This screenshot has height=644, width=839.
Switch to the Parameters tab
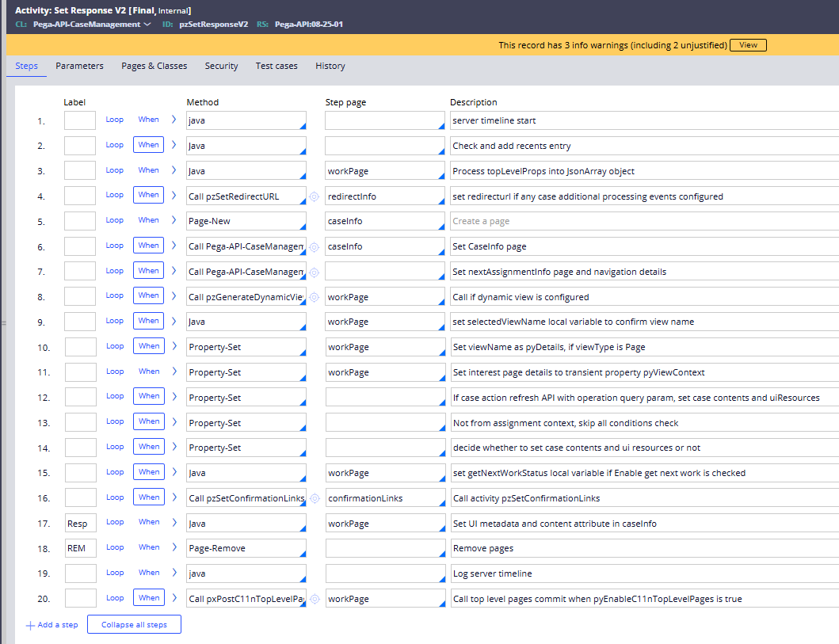click(80, 66)
